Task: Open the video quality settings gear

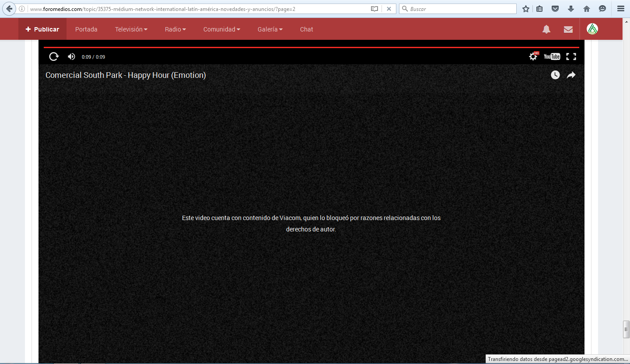Action: point(533,56)
